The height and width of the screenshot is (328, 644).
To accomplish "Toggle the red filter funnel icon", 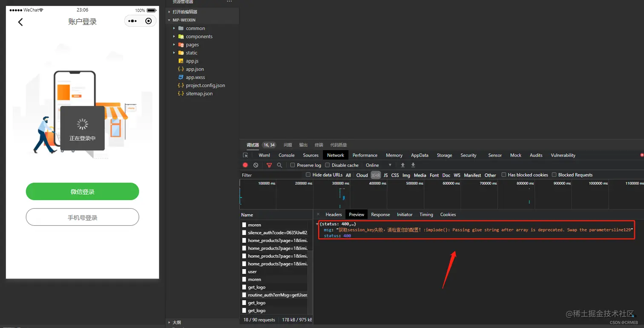I will (269, 165).
